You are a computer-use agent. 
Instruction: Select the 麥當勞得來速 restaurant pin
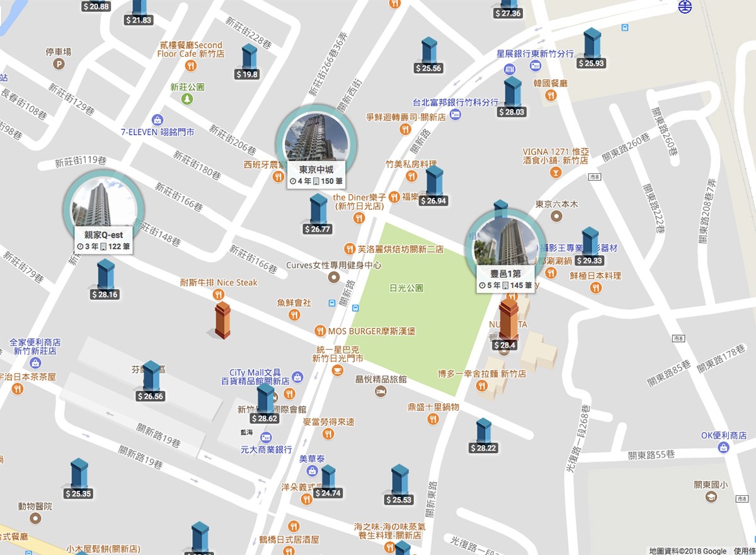pyautogui.click(x=328, y=434)
